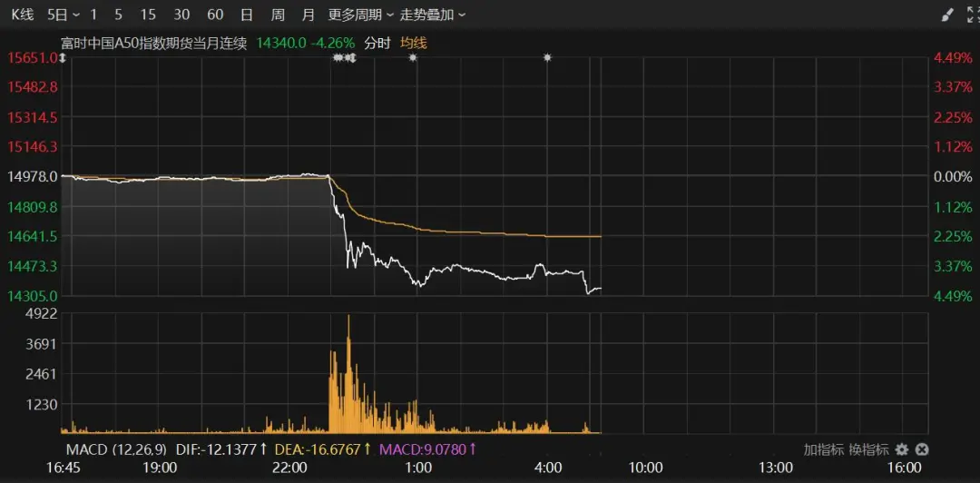980x483 pixels.
Task: Select the 15 minute period tab
Action: [x=149, y=15]
